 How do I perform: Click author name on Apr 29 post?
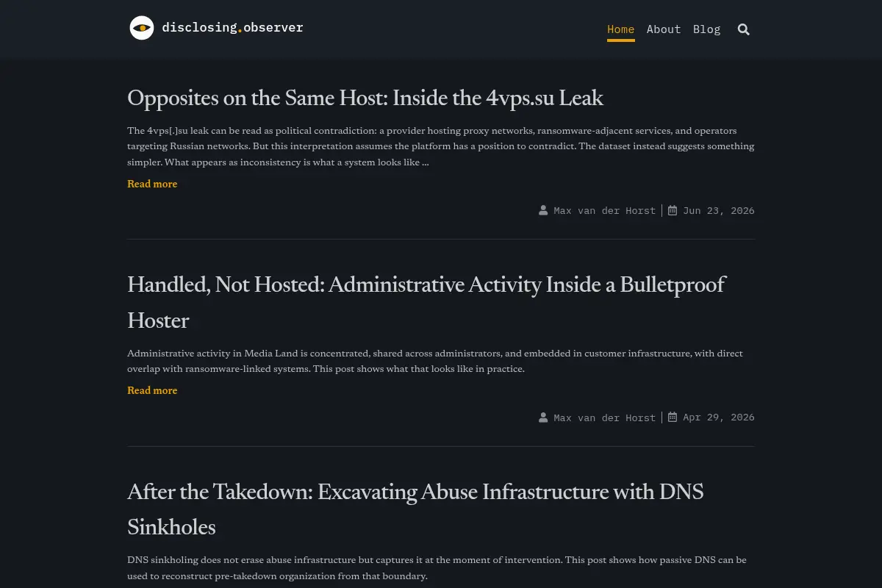point(604,417)
